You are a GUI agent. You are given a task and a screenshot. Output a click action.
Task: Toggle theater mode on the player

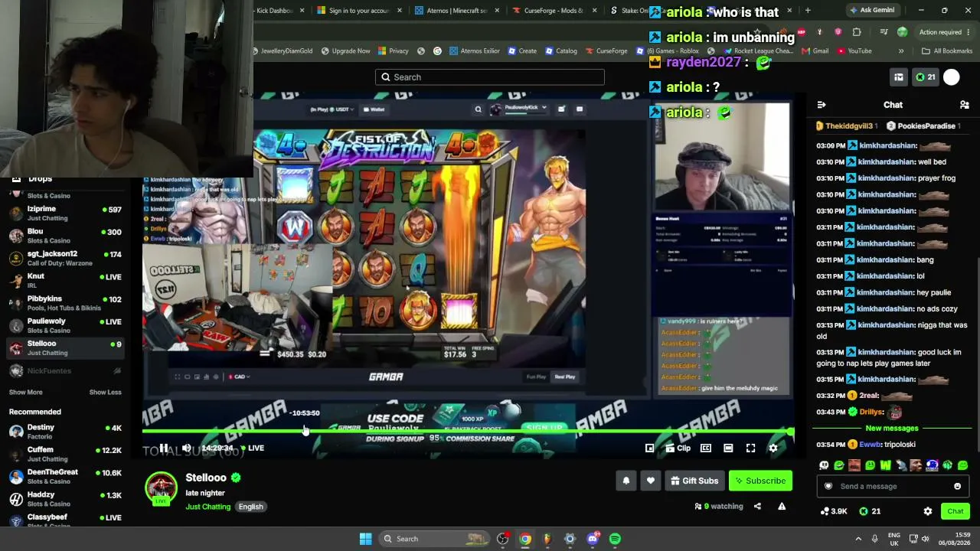728,448
